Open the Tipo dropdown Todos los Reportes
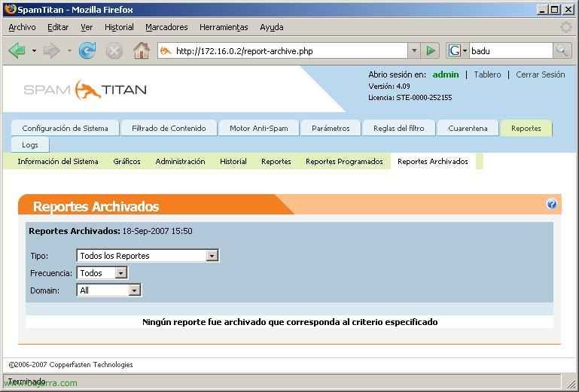Screen dimensions: 579x392 point(148,255)
